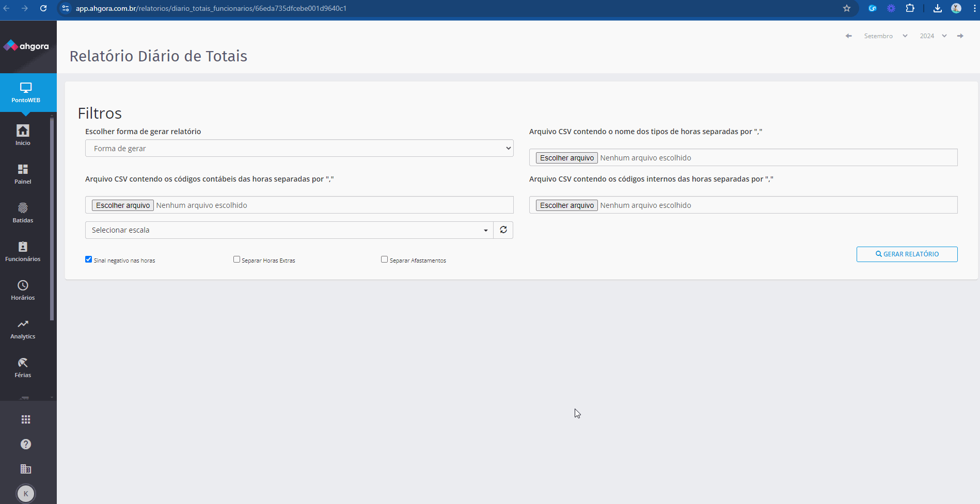The width and height of the screenshot is (980, 504).
Task: Click Escolher arquivo for códigos contábeis CSV
Action: click(x=123, y=205)
